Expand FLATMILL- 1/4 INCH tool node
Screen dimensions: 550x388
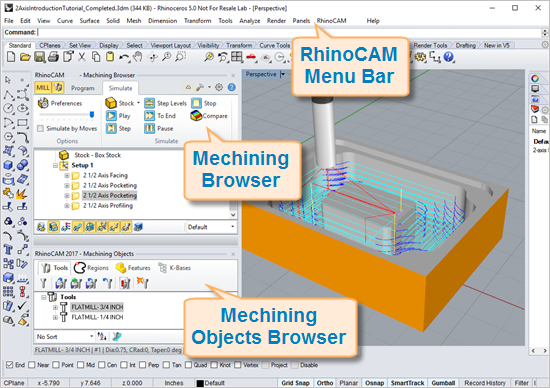55,317
